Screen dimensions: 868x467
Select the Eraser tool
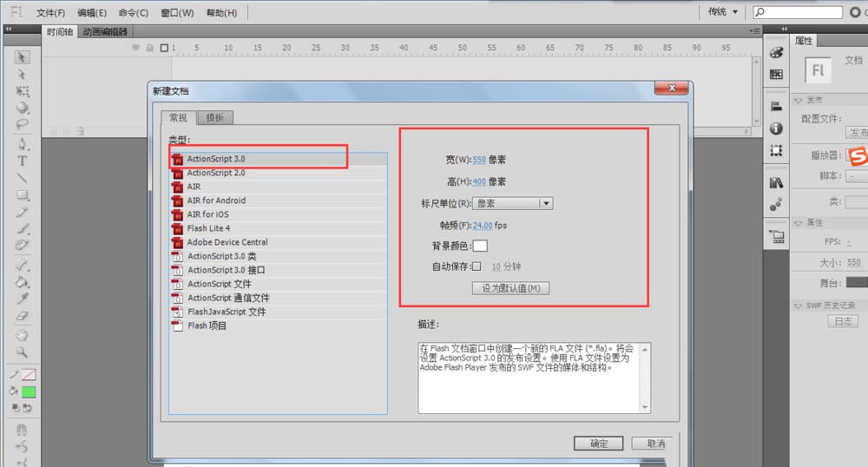point(23,316)
